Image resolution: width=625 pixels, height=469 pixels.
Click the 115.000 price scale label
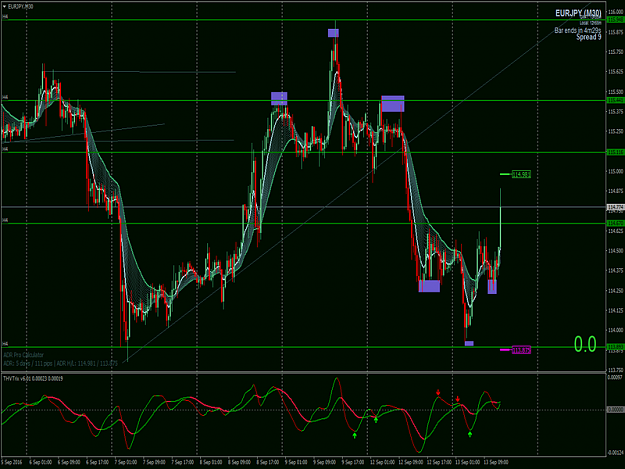tap(615, 171)
